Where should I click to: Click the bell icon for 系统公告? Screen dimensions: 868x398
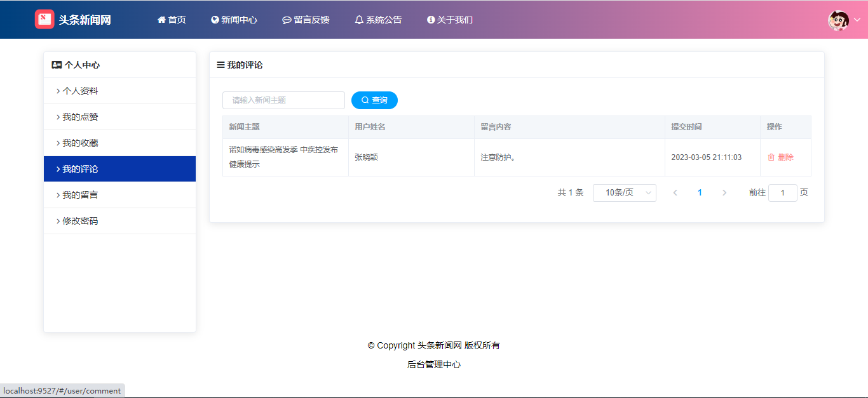click(x=359, y=20)
